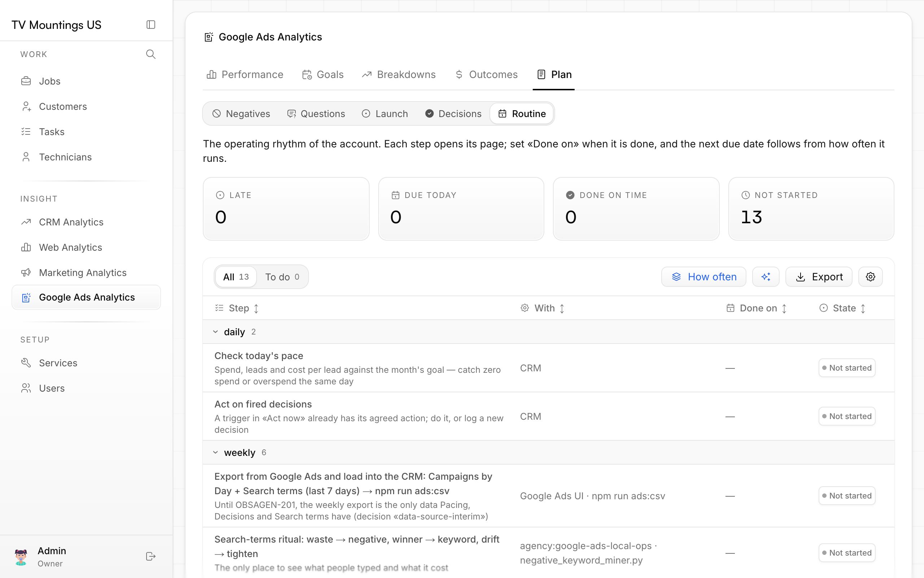924x578 pixels.
Task: Switch to the Goals tab
Action: pos(323,74)
